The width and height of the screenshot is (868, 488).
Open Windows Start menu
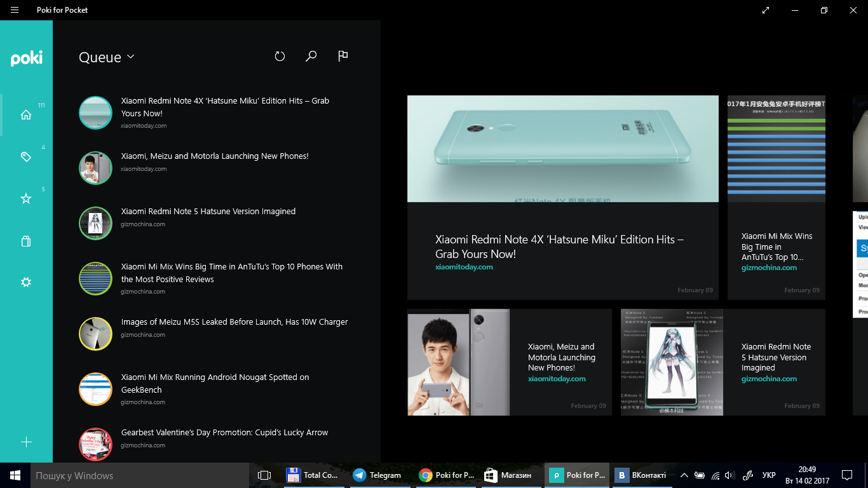15,475
